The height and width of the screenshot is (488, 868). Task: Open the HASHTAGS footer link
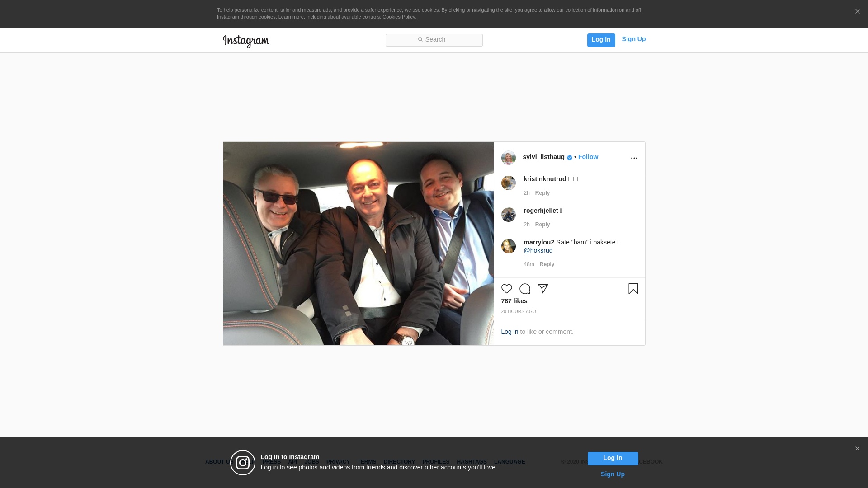472,462
